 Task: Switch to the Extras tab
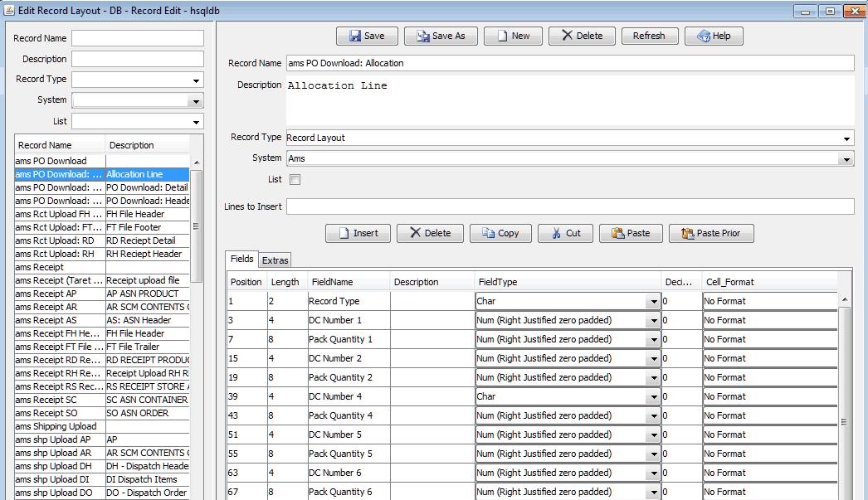276,260
